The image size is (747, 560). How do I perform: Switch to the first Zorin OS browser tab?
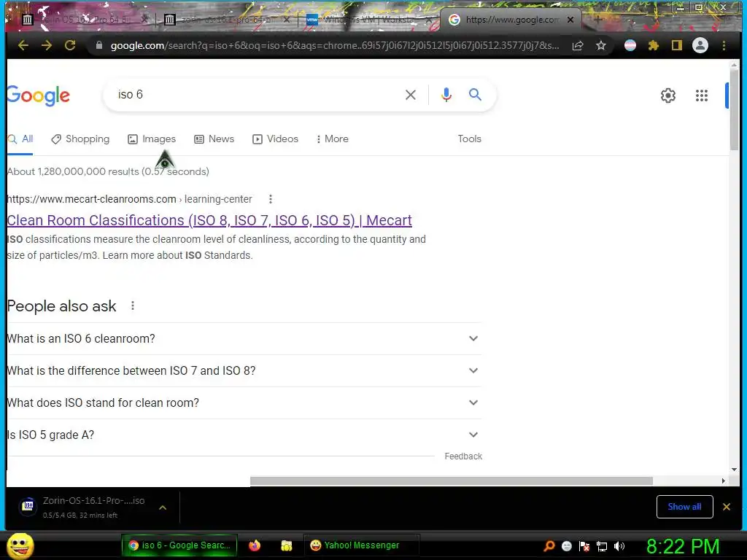(x=83, y=20)
